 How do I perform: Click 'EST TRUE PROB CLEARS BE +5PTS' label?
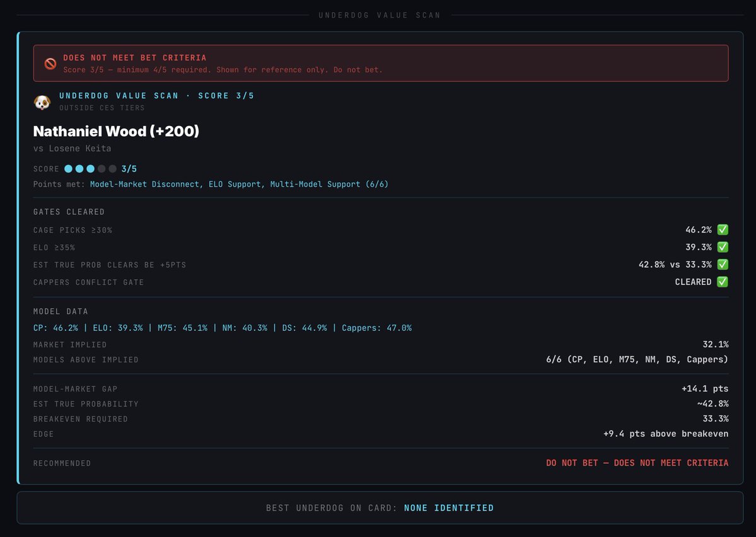[110, 265]
